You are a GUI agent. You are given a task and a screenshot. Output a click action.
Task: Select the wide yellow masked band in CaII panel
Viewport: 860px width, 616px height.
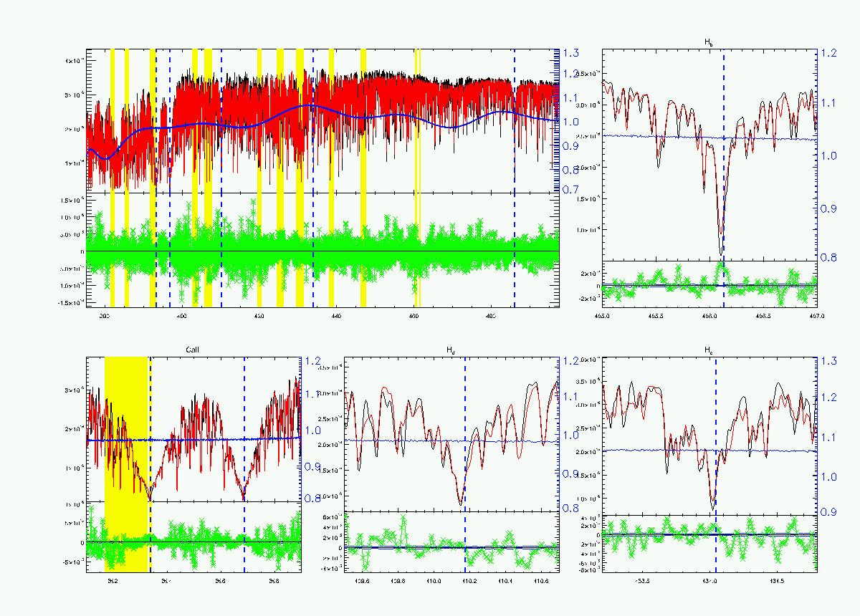pos(127,464)
